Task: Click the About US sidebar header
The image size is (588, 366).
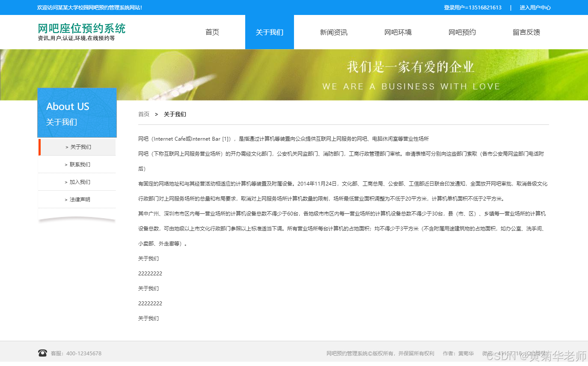Action: tap(67, 106)
